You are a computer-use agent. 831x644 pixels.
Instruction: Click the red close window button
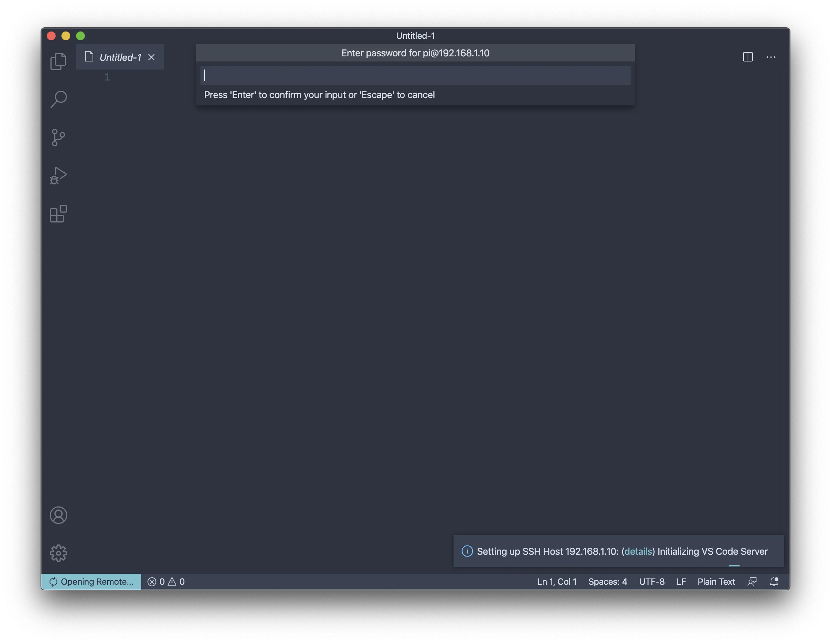pos(51,36)
